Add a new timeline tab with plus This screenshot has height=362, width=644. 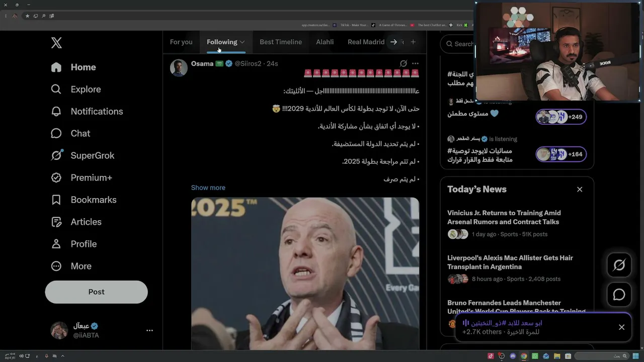pyautogui.click(x=413, y=42)
